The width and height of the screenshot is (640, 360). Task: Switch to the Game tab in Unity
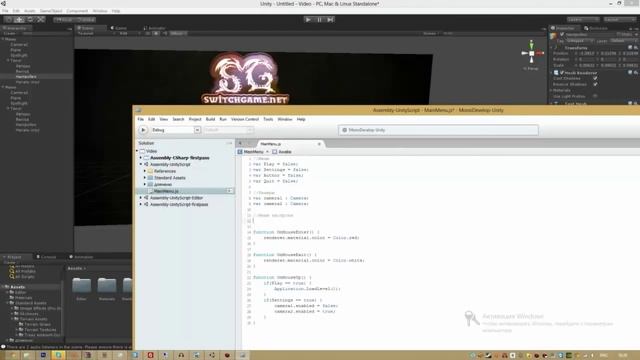point(119,28)
